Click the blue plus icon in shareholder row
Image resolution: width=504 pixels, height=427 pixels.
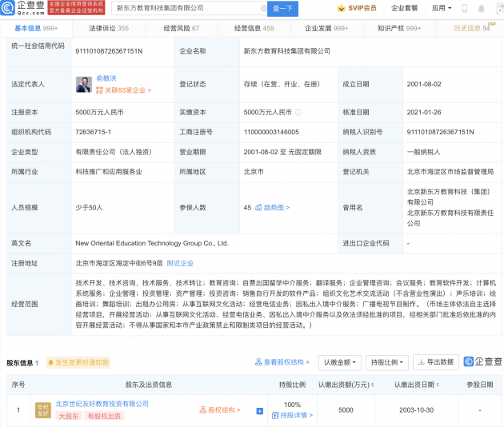click(259, 411)
